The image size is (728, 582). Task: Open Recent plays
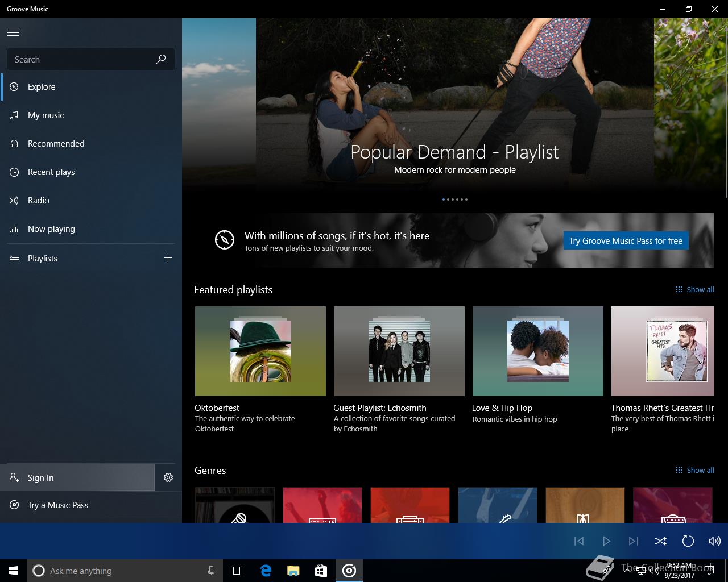point(91,172)
